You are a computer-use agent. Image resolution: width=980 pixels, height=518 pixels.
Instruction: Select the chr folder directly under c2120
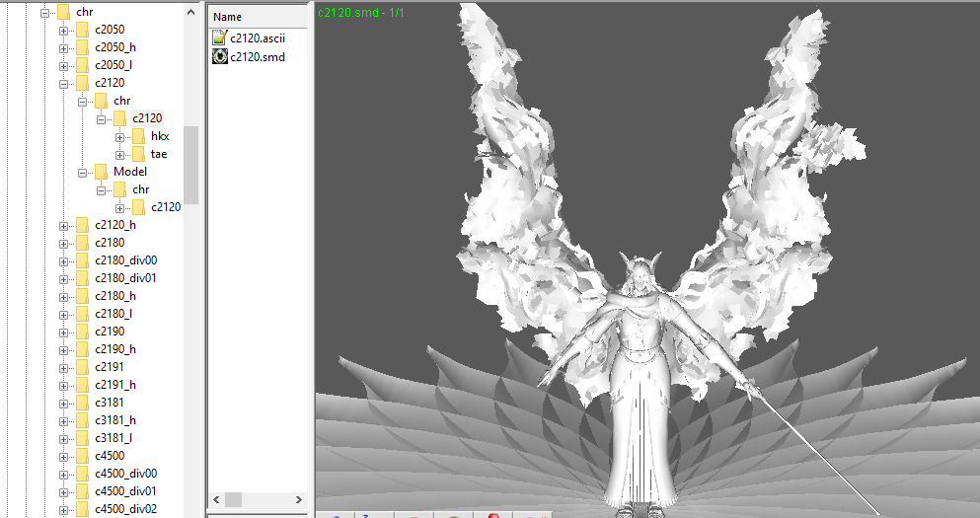[121, 100]
